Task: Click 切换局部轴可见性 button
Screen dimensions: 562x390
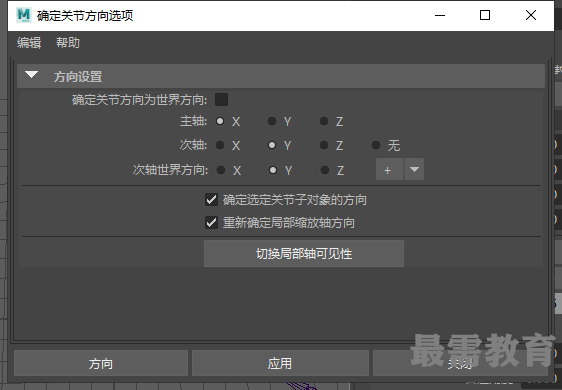Action: pos(304,253)
